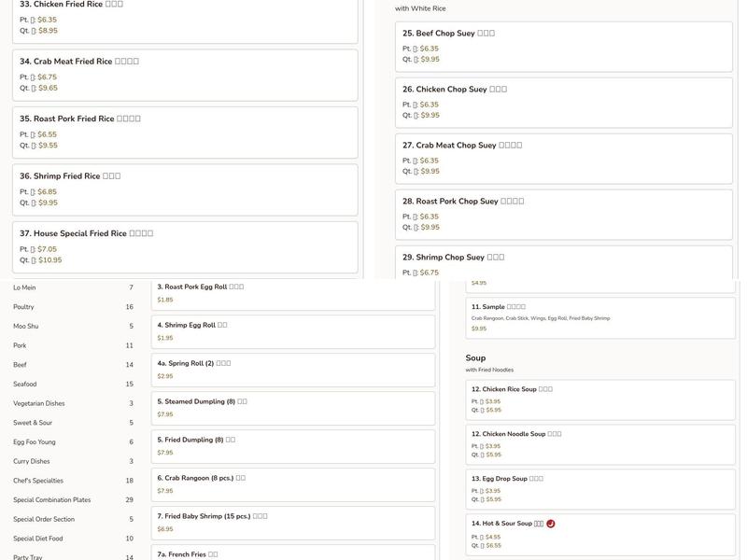Screen dimensions: 747x560
Task: Open the Chef's Specialties category
Action: coord(38,481)
